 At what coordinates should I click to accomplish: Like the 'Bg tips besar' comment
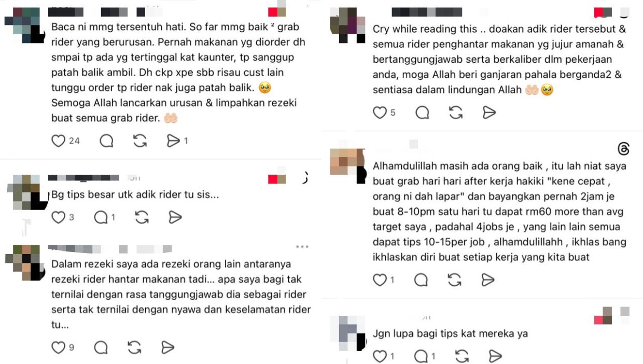tap(58, 217)
